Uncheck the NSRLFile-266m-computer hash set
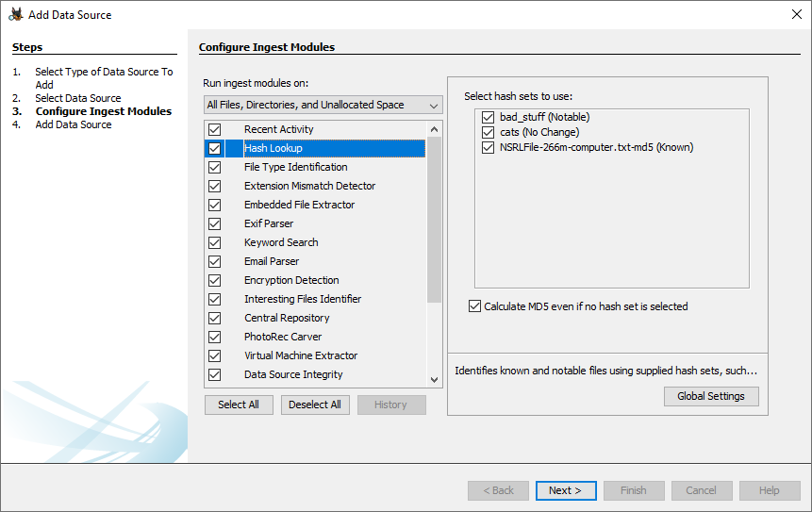 488,147
